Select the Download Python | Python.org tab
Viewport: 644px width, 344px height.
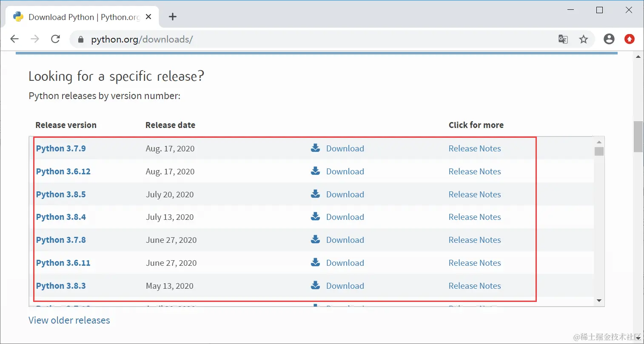click(83, 17)
